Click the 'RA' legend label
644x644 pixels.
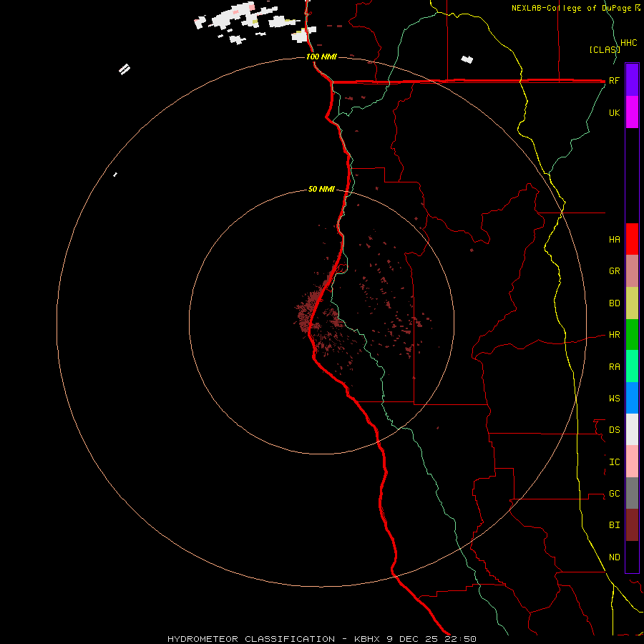coord(615,367)
